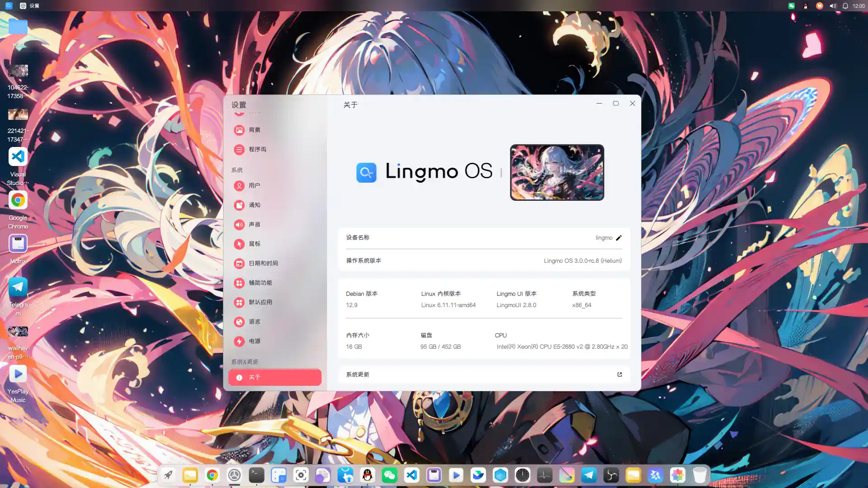Viewport: 868px width, 488px height.
Task: Select 默认应用 (Default Apps) settings
Action: [260, 302]
